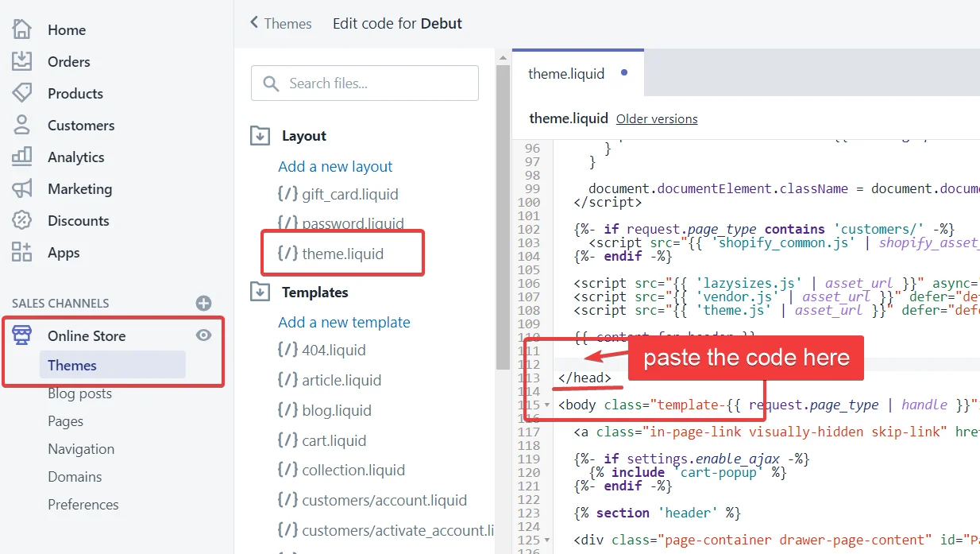980x554 pixels.
Task: Select the Apps sidebar icon
Action: tap(24, 252)
